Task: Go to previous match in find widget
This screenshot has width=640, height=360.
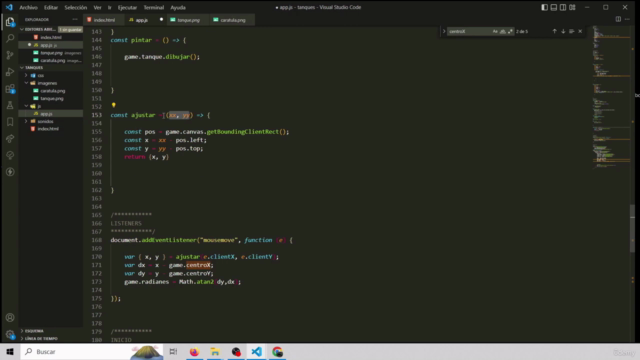Action: (554, 31)
